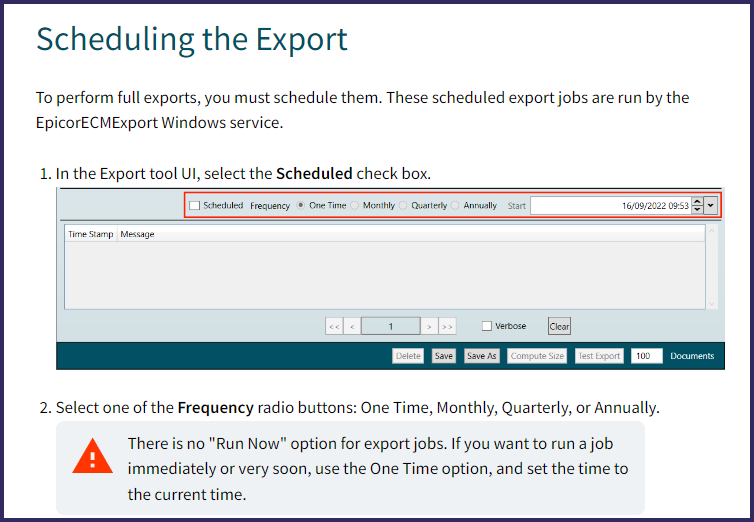The image size is (754, 522).
Task: Go to the next log page
Action: point(428,326)
